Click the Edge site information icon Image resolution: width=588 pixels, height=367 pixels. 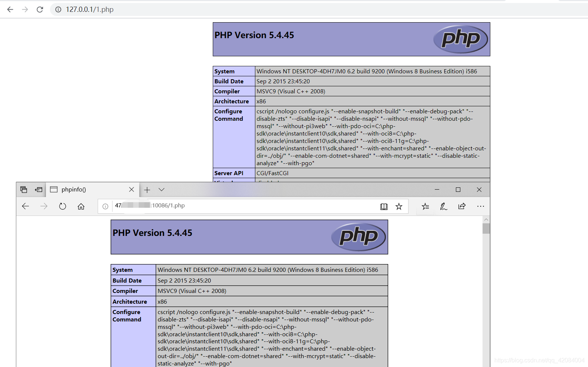[105, 207]
